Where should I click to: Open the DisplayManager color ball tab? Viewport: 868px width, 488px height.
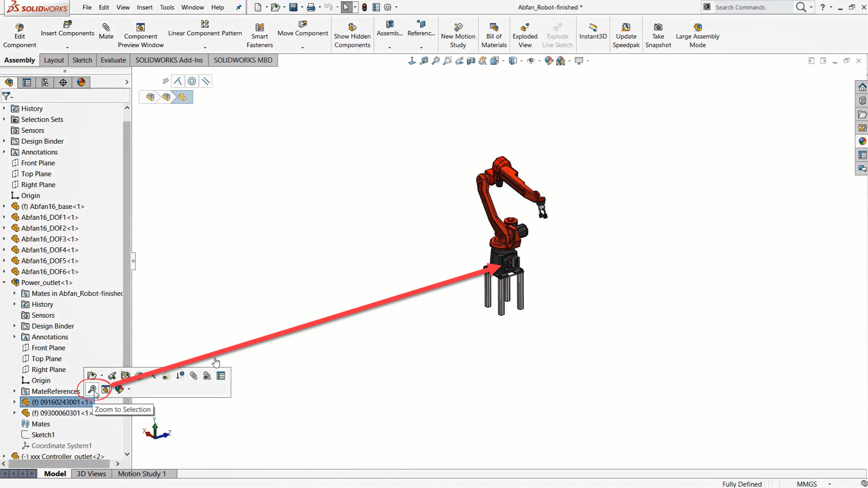[x=81, y=82]
